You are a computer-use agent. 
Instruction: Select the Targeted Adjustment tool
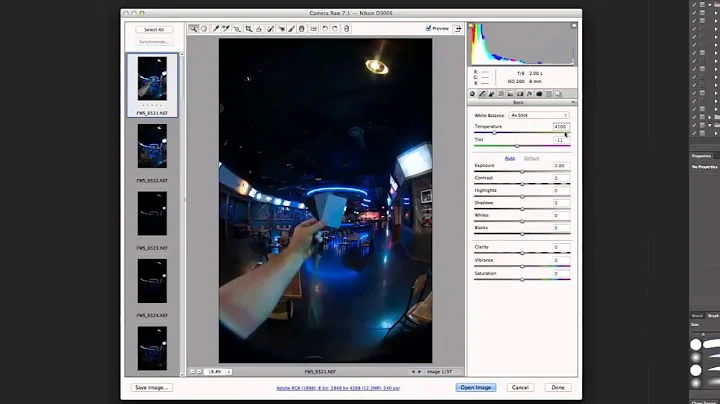point(237,28)
